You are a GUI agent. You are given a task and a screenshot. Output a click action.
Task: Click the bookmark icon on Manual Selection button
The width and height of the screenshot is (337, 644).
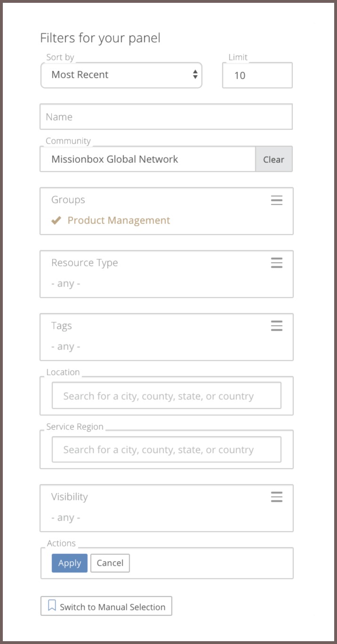click(x=52, y=606)
